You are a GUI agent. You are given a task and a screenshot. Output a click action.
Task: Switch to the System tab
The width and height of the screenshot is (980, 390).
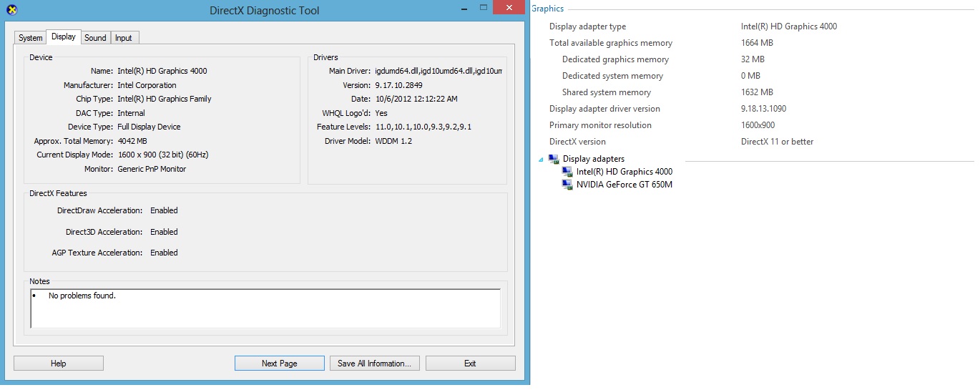coord(31,38)
